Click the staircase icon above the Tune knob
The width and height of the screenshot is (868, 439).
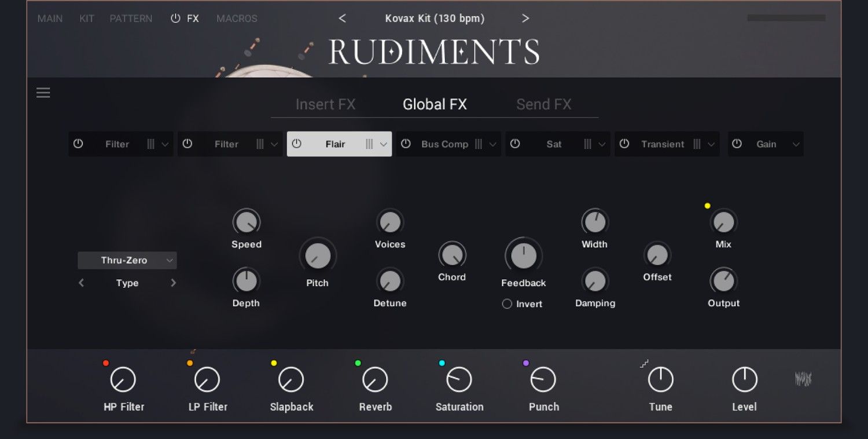tap(644, 363)
